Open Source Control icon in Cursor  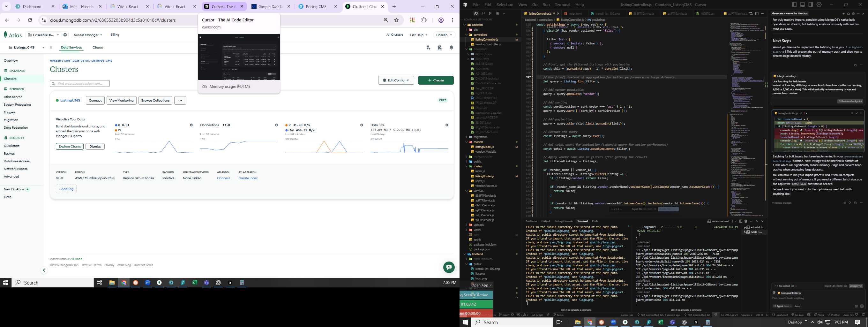pos(490,13)
